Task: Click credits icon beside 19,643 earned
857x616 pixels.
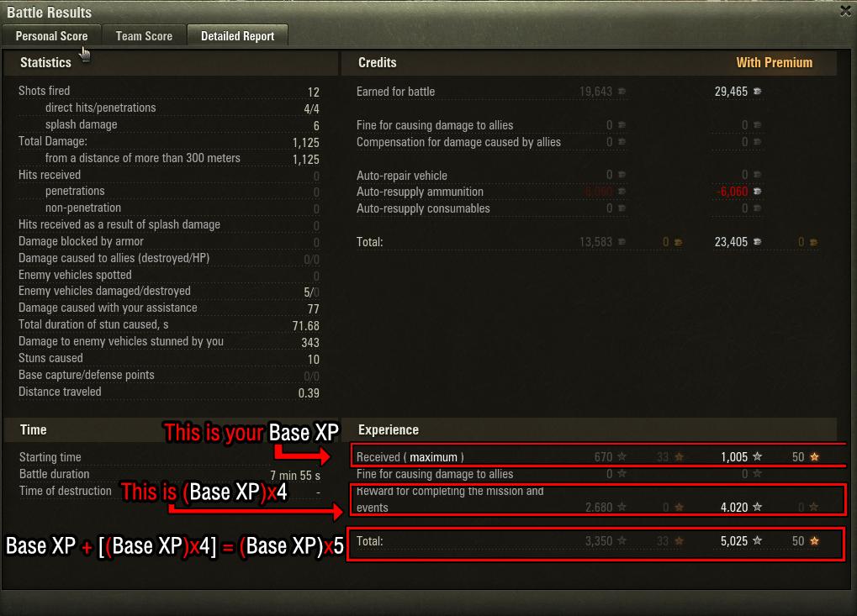Action: [x=622, y=92]
